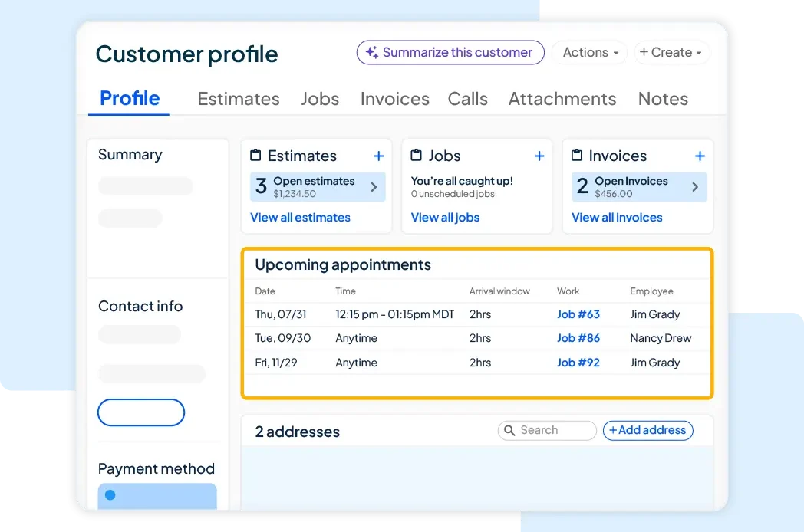
Task: Click the 'Employee' column header
Action: [x=651, y=291]
